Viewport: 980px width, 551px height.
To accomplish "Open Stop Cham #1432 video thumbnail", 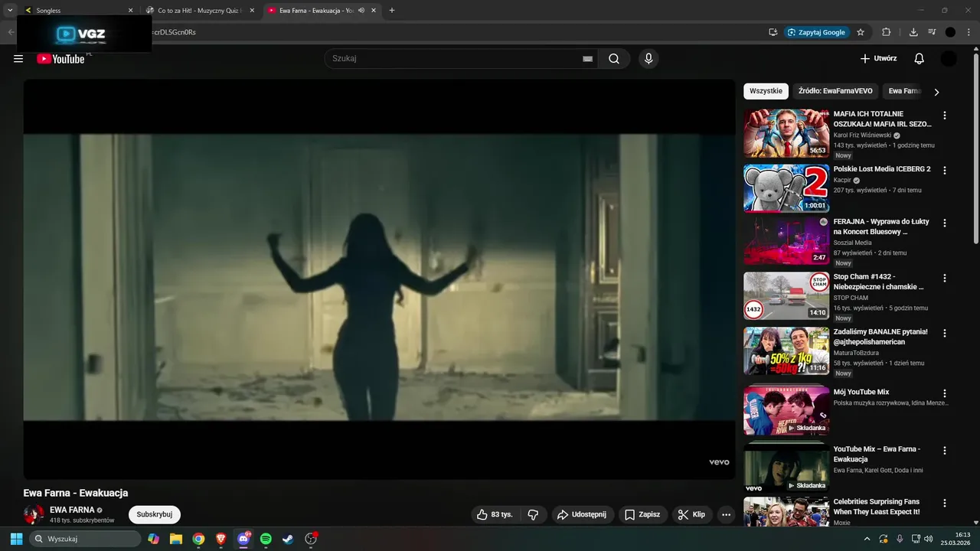I will tap(786, 296).
